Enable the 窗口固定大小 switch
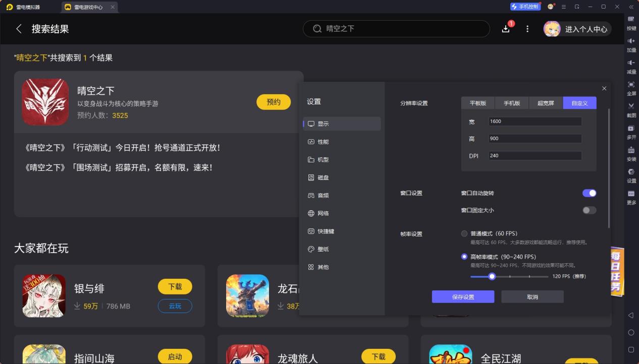Viewport: 639px width, 364px height. [x=589, y=210]
